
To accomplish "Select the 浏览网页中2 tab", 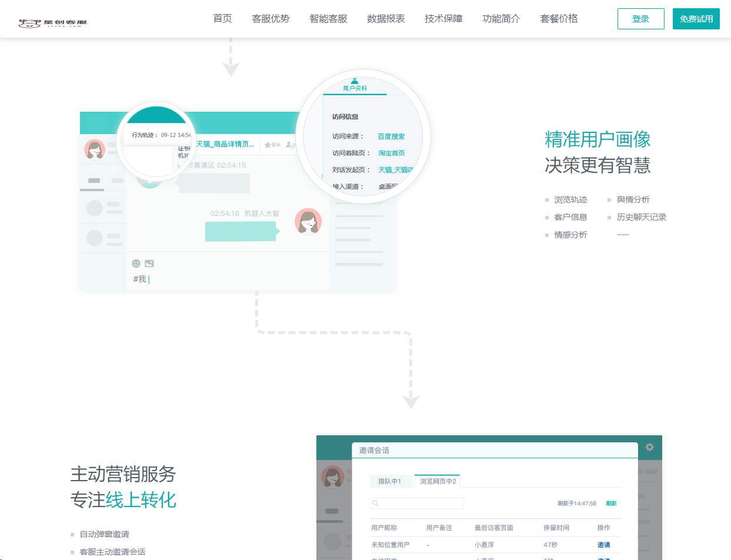I will pos(438,481).
